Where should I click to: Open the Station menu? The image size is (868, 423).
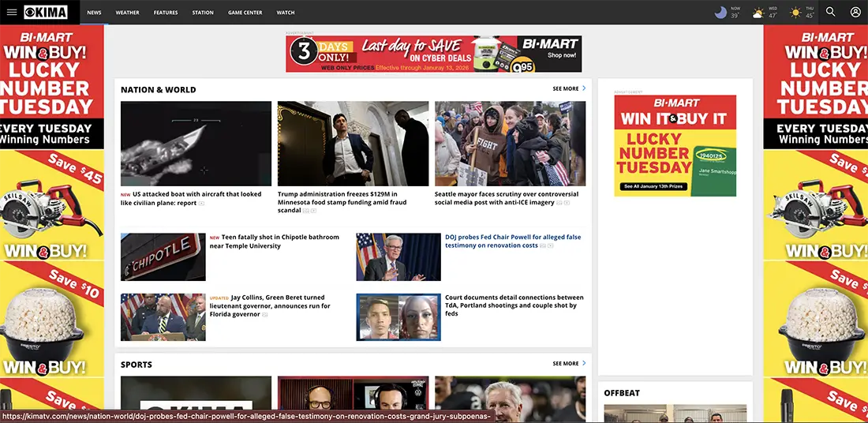pos(203,12)
